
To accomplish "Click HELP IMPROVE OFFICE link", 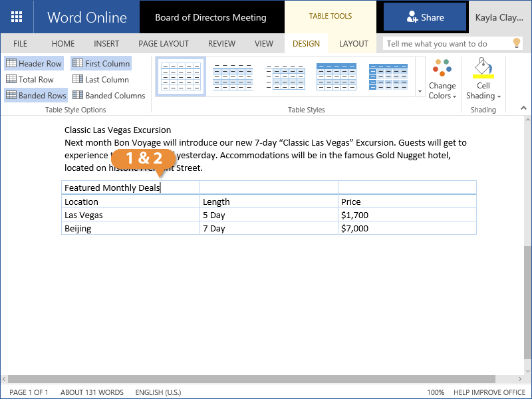I will pyautogui.click(x=489, y=392).
